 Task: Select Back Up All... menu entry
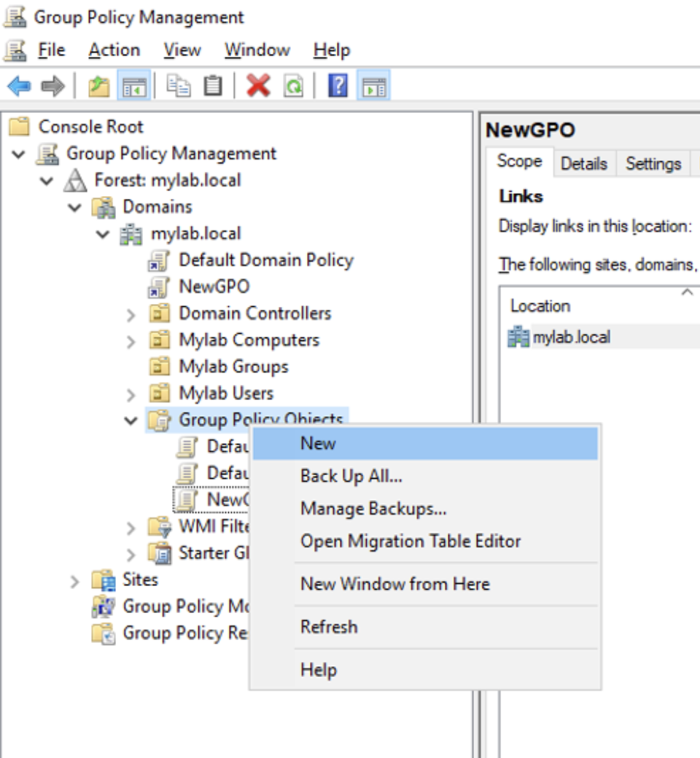[351, 476]
